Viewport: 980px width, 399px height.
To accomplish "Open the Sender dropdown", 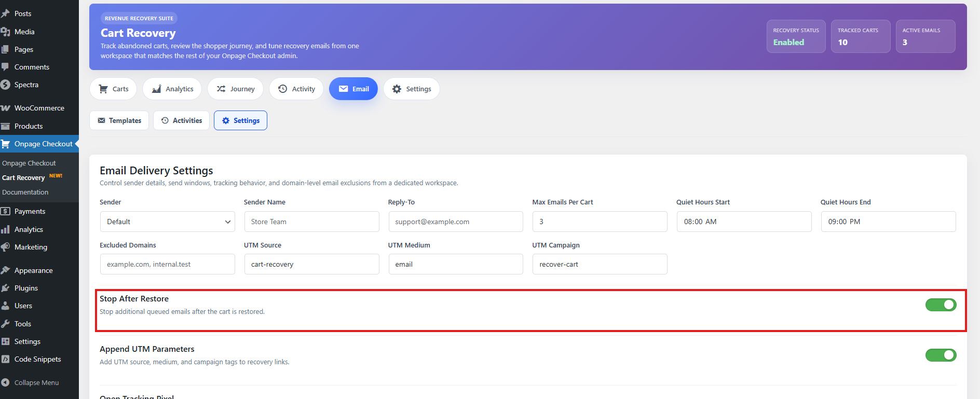I will coord(168,222).
